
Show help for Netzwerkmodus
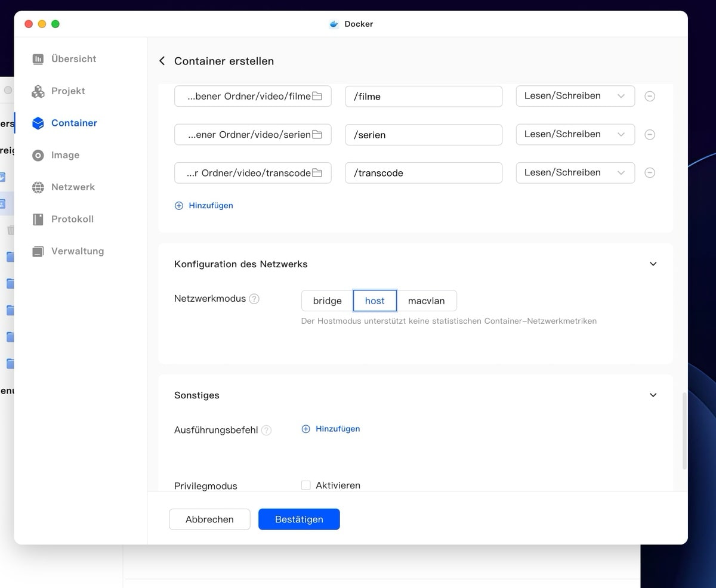254,299
